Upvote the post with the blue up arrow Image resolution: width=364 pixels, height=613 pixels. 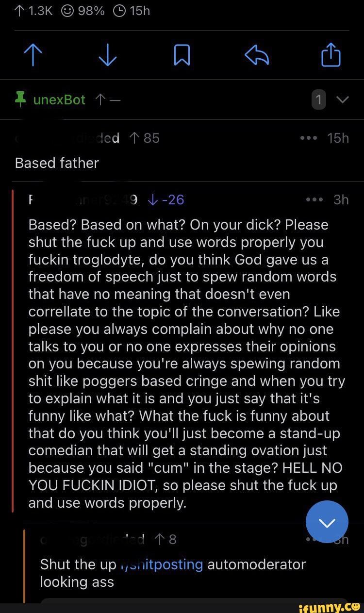[33, 55]
